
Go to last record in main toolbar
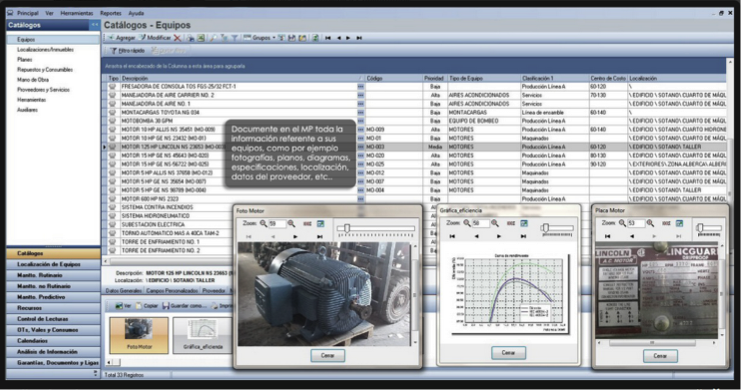click(x=359, y=38)
